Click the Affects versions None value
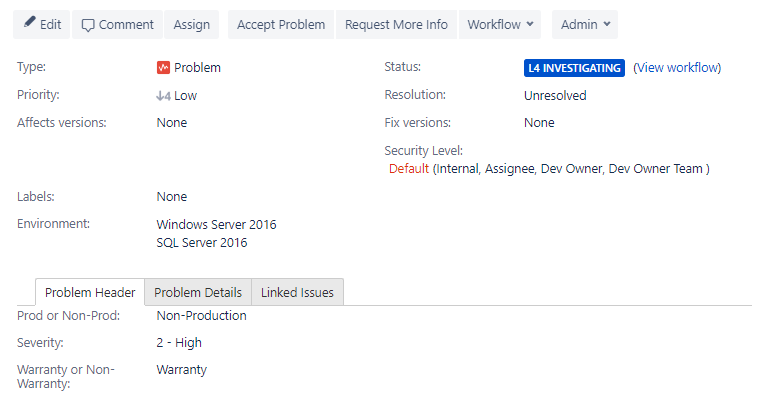This screenshot has width=767, height=399. (x=172, y=123)
